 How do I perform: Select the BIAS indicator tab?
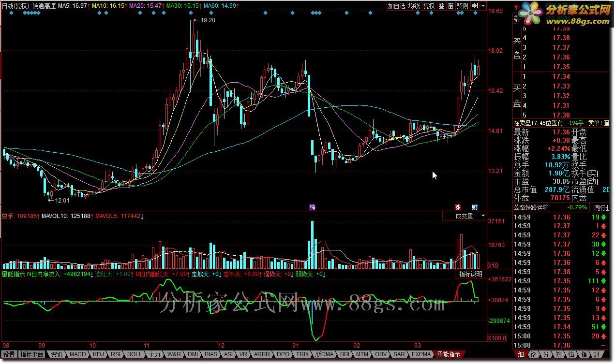coord(211,354)
